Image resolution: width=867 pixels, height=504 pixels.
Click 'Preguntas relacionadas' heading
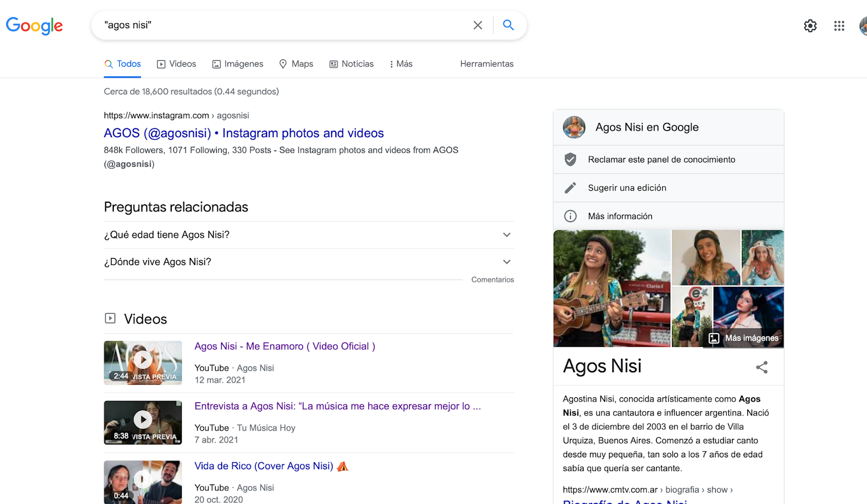pyautogui.click(x=176, y=207)
